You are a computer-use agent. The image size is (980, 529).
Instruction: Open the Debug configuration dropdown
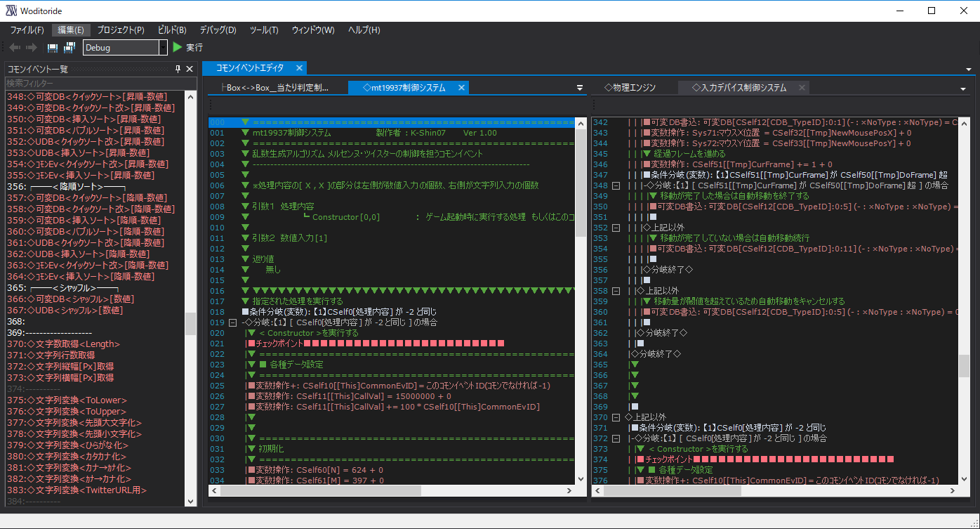click(163, 47)
